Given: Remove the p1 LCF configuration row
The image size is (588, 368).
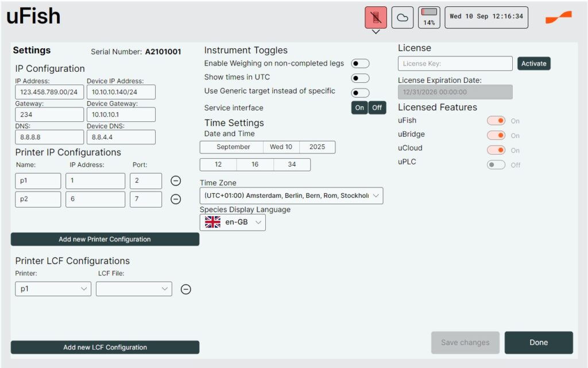Looking at the screenshot, I should tap(185, 289).
